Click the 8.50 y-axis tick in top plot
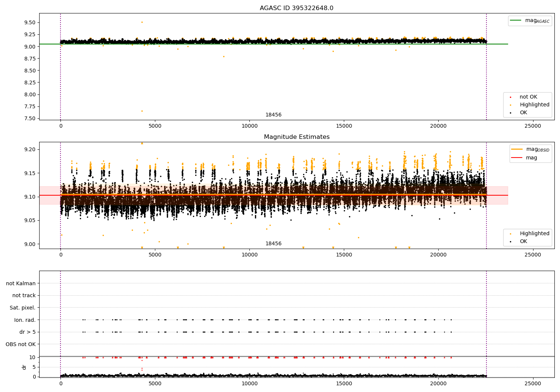Image resolution: width=560 pixels, height=392 pixels. pyautogui.click(x=30, y=71)
